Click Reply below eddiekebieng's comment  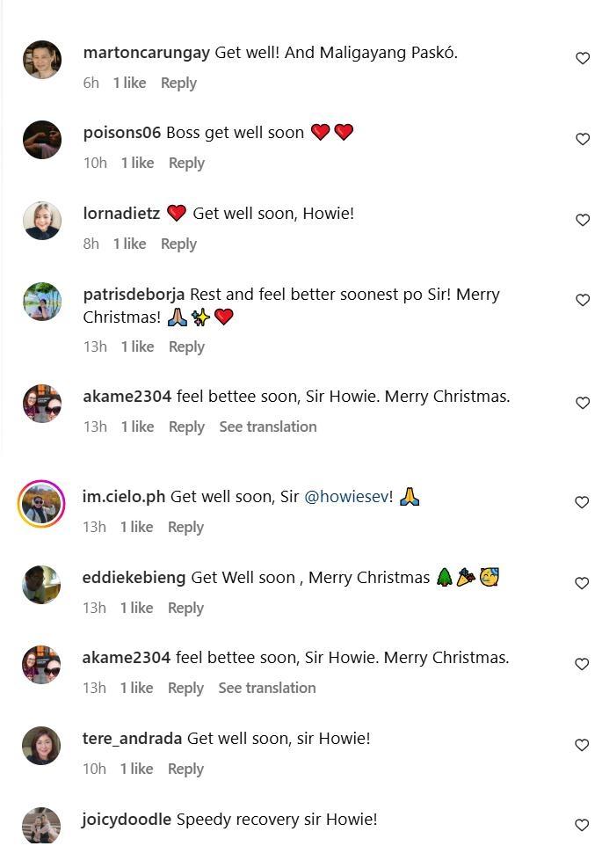tap(185, 608)
